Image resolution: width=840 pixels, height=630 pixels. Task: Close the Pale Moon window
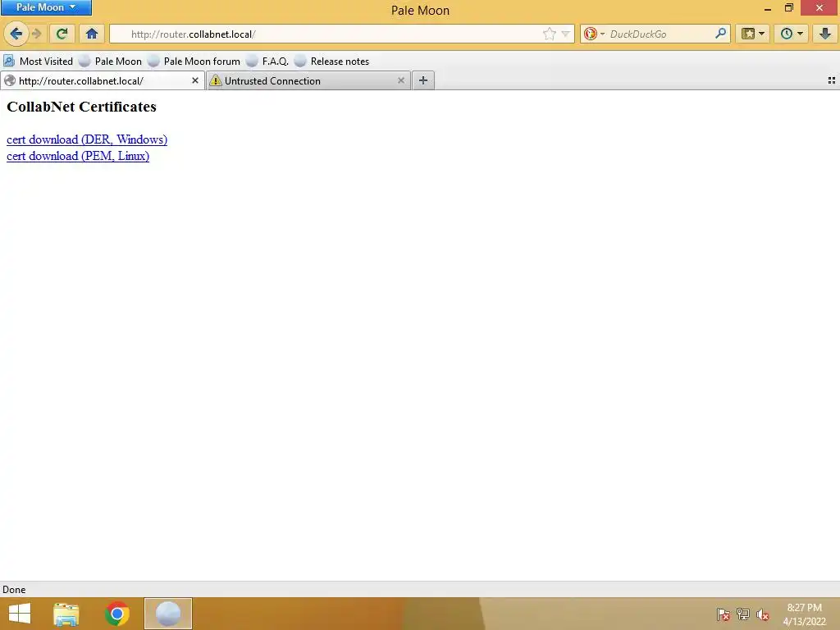pyautogui.click(x=819, y=7)
